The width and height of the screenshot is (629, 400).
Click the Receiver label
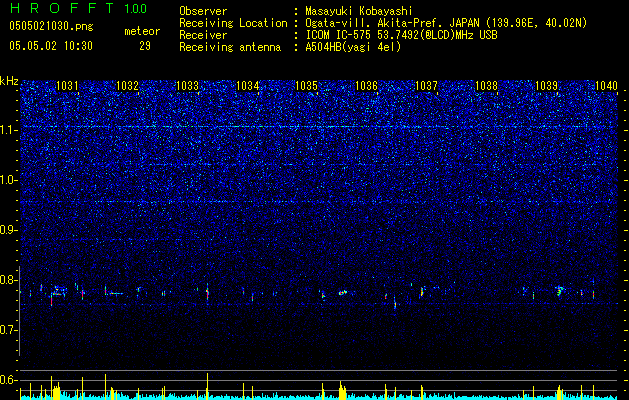point(203,35)
